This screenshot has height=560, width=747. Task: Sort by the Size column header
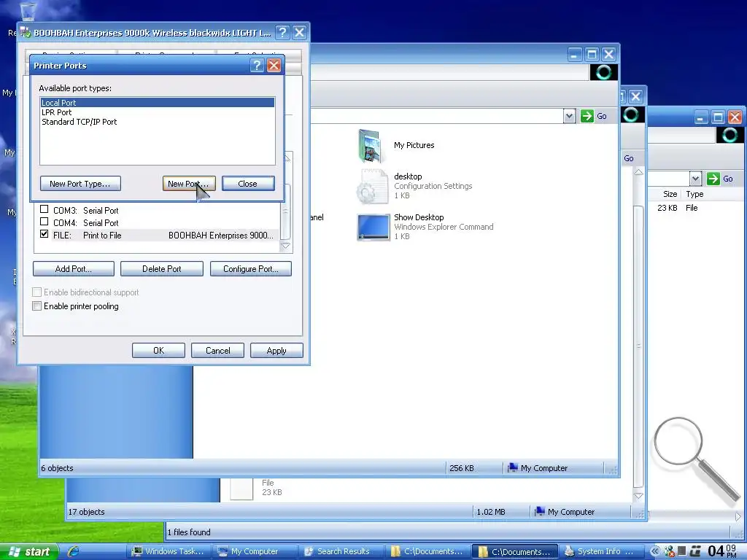[670, 194]
